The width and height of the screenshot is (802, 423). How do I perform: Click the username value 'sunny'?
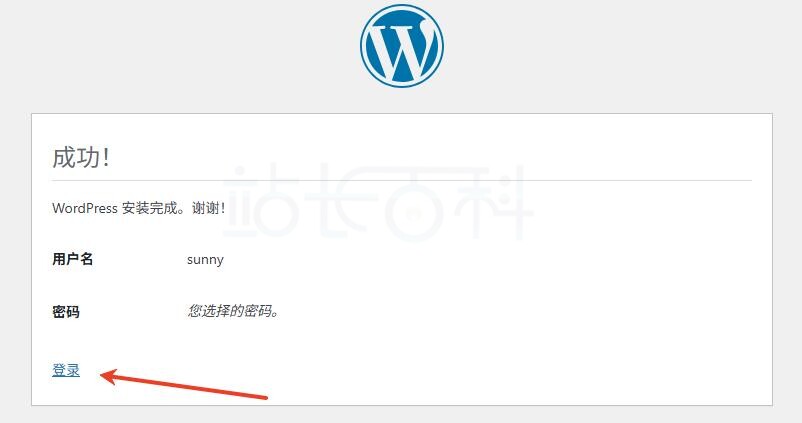[205, 260]
